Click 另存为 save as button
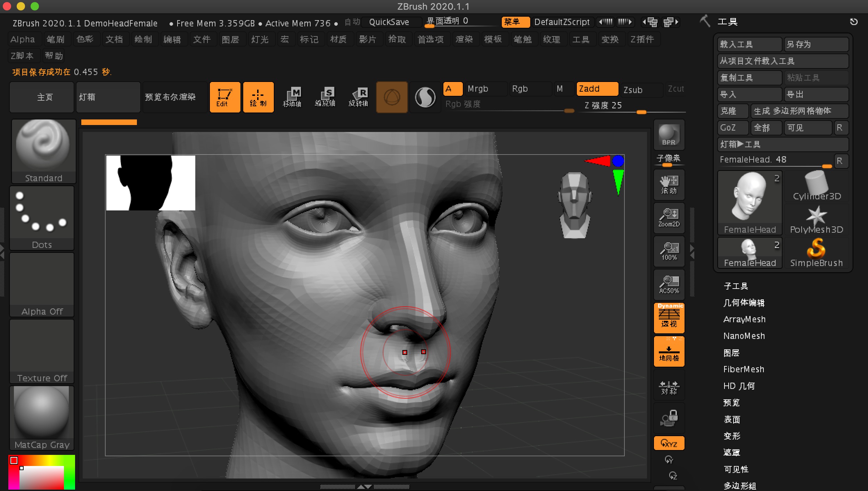The image size is (868, 491). tap(816, 44)
